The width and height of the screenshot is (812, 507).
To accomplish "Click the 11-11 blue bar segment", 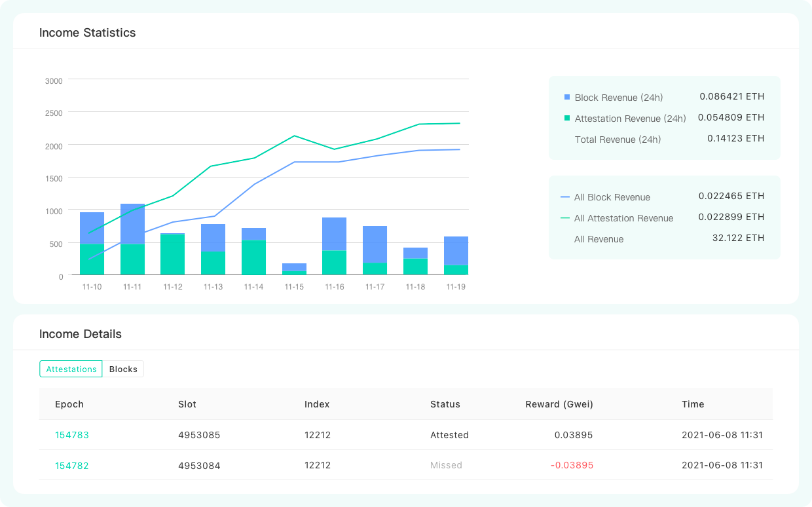I will click(132, 223).
